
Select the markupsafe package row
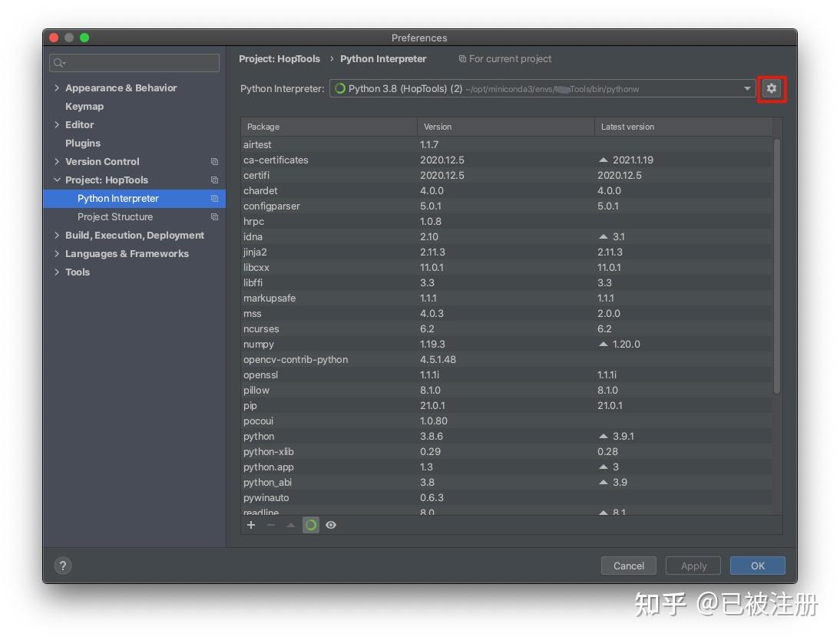pyautogui.click(x=507, y=298)
